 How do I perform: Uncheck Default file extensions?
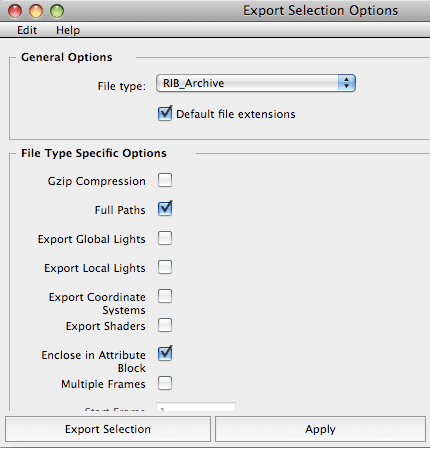point(165,114)
